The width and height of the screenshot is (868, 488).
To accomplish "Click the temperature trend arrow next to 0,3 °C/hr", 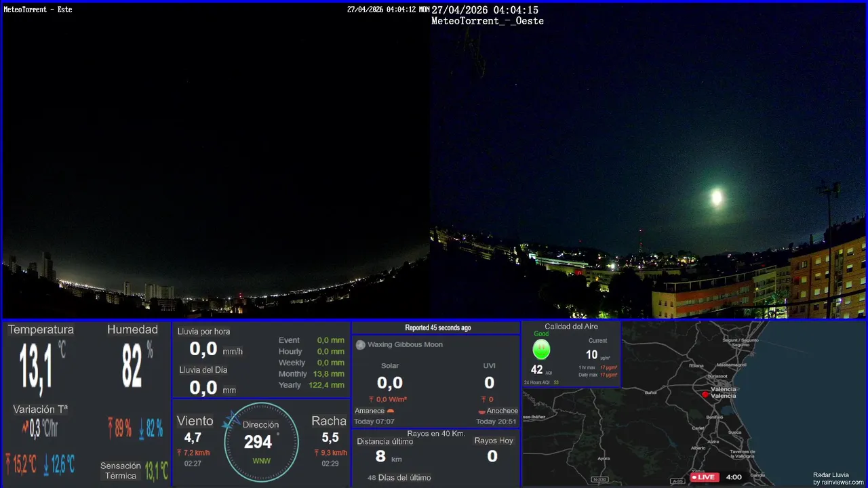I will tap(25, 428).
